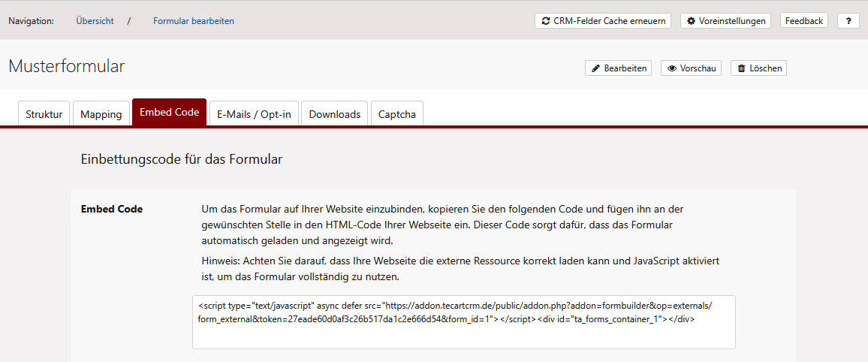Image resolution: width=868 pixels, height=362 pixels.
Task: Click the Musterformular page title
Action: 67,66
